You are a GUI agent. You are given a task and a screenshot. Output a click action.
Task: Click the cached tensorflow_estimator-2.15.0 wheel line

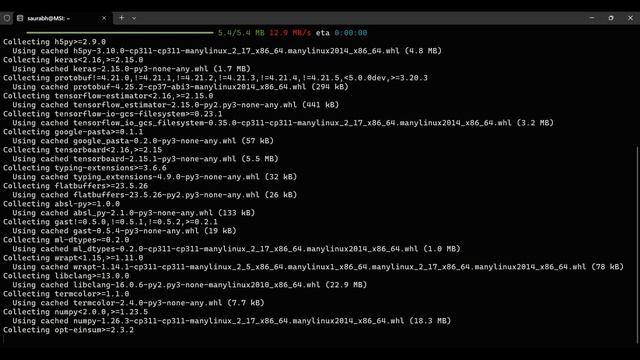tap(176, 105)
